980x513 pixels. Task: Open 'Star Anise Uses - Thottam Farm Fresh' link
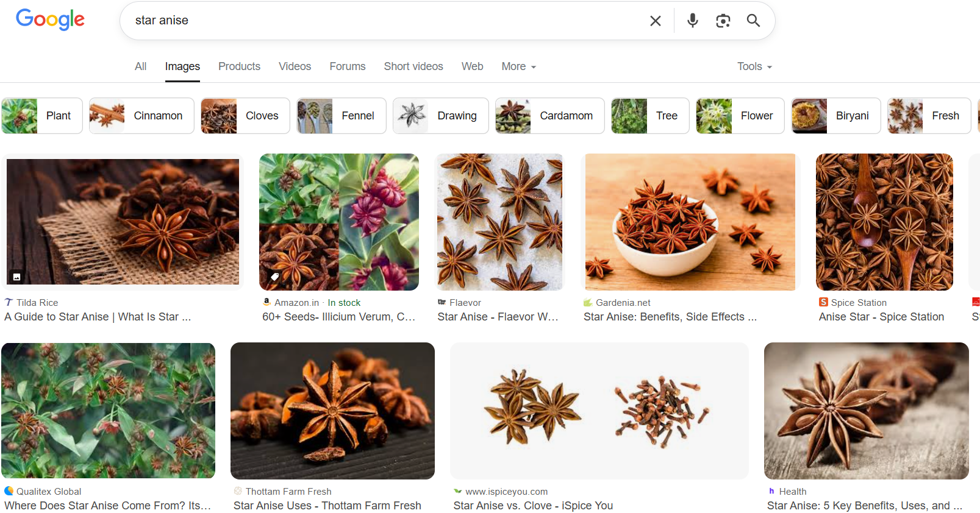tap(327, 506)
